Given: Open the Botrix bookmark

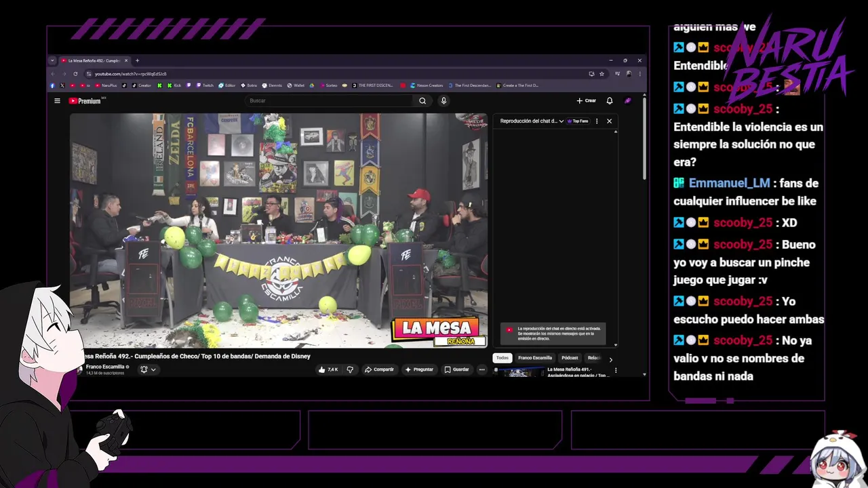Looking at the screenshot, I should click(249, 85).
